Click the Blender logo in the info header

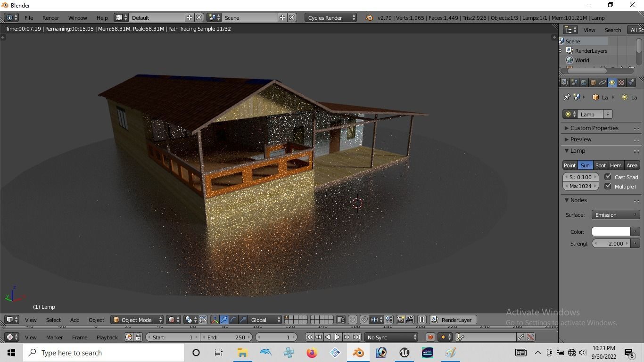pyautogui.click(x=369, y=17)
